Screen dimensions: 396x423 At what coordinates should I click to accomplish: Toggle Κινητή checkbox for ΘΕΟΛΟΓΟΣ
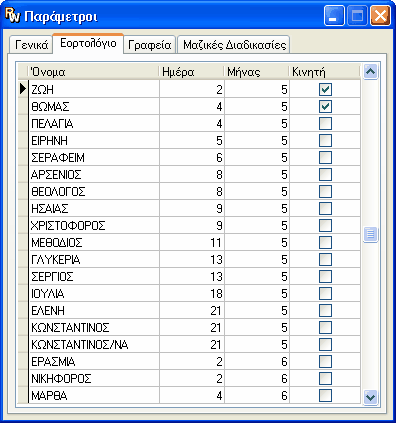(x=325, y=191)
